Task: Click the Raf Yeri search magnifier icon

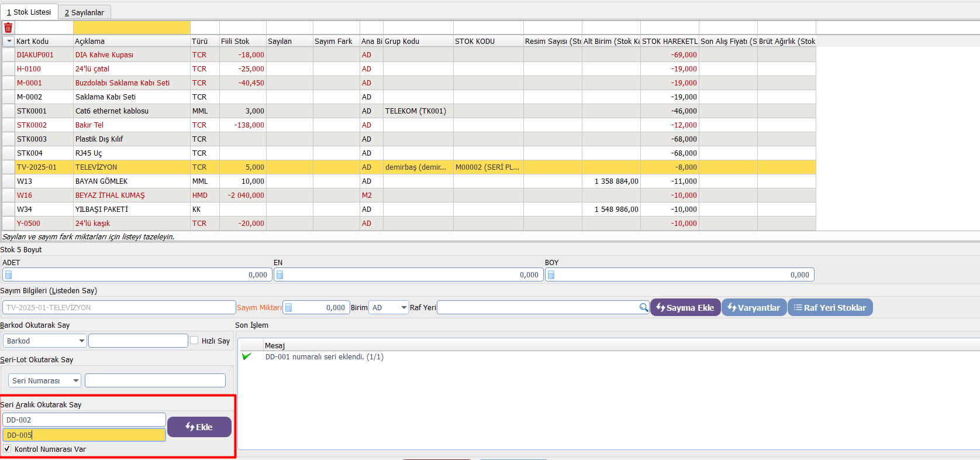Action: pyautogui.click(x=643, y=308)
